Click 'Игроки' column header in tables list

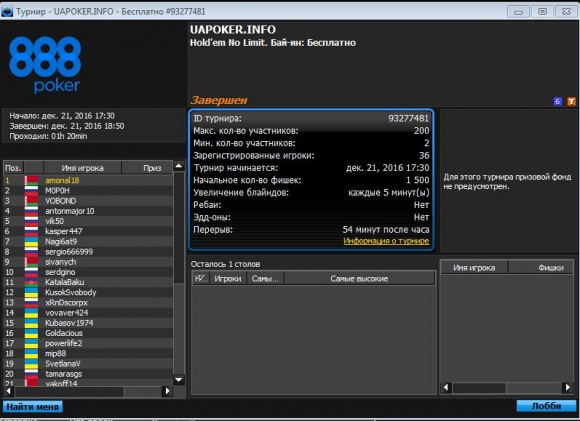point(228,279)
